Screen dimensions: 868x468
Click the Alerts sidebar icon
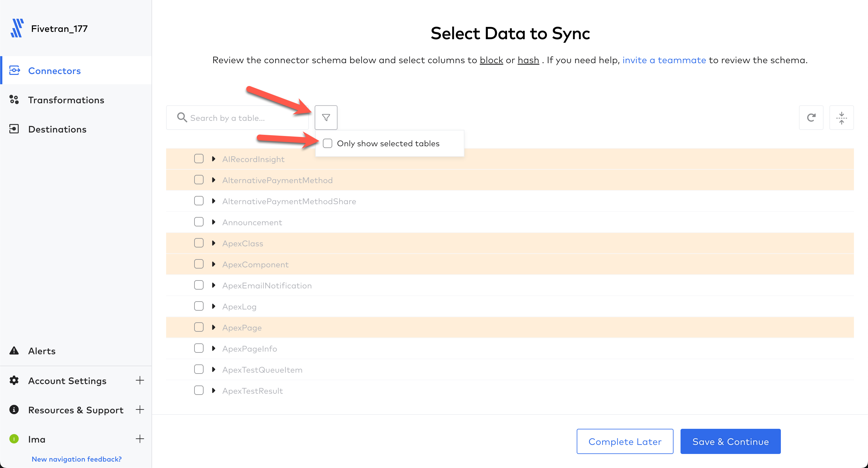tap(14, 350)
